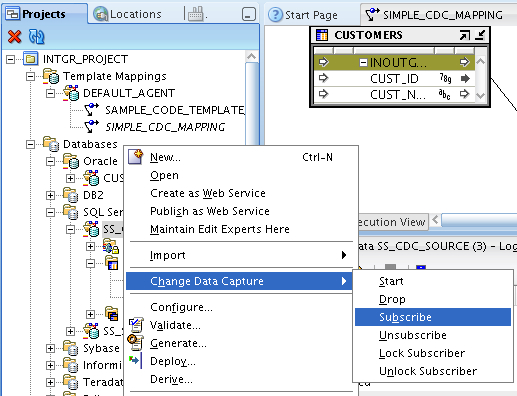Select the CUST_N... attribute row
517x396 pixels.
pyautogui.click(x=394, y=95)
